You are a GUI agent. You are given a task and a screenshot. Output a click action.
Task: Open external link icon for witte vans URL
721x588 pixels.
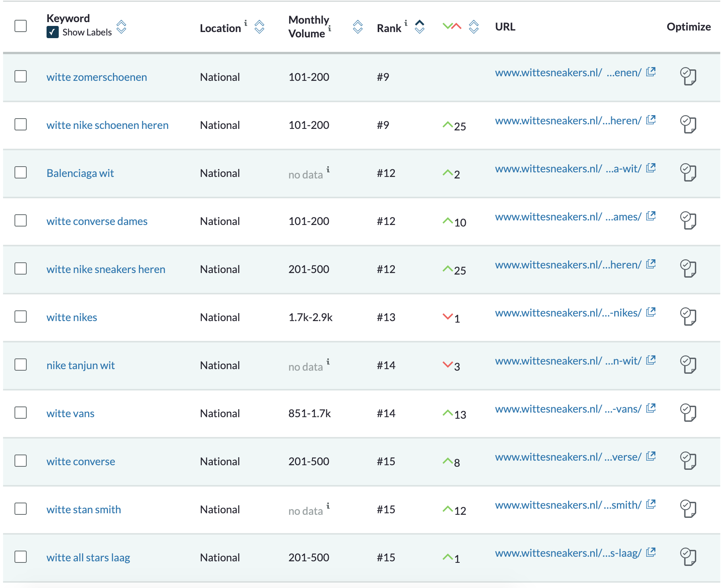pos(651,408)
